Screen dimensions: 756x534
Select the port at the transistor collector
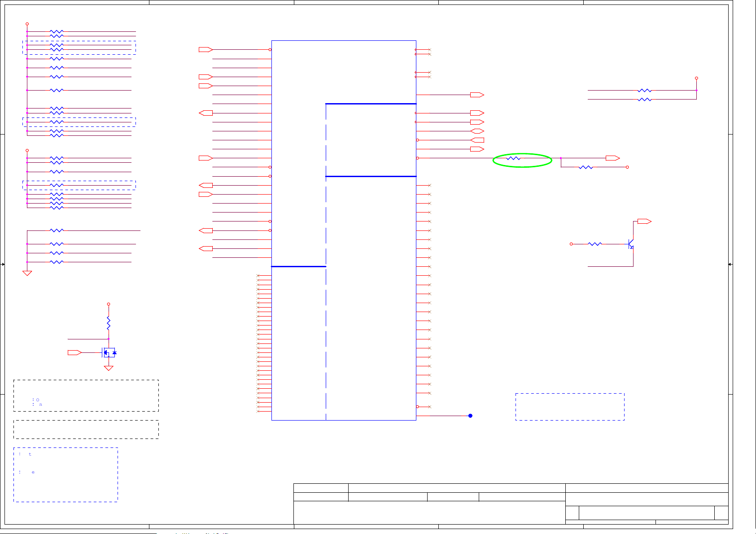(x=644, y=221)
